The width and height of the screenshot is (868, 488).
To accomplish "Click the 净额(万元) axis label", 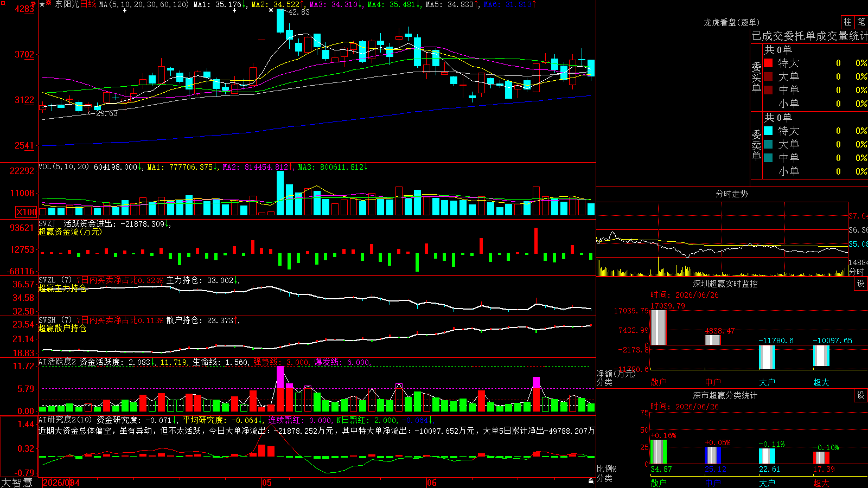I will pos(616,374).
